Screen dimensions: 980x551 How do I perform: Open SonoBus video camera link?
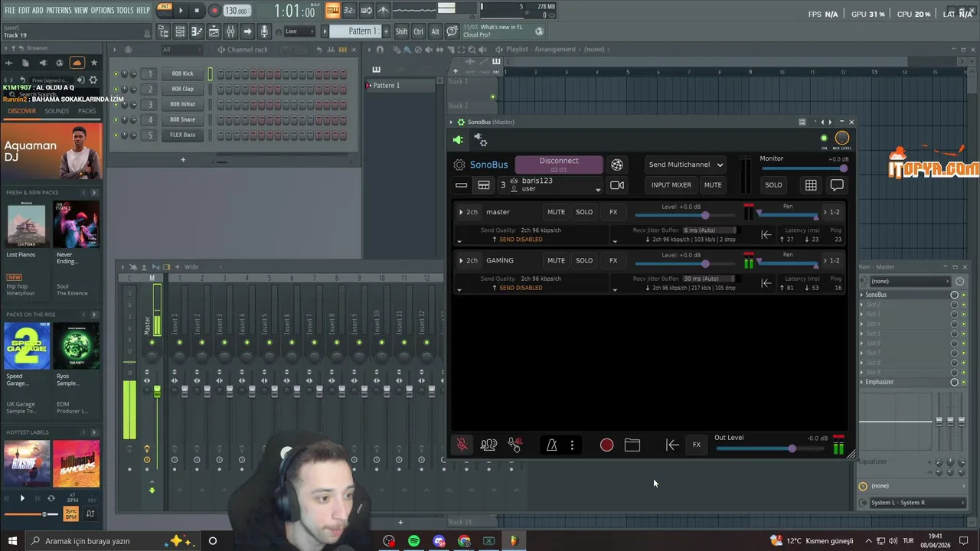point(617,185)
